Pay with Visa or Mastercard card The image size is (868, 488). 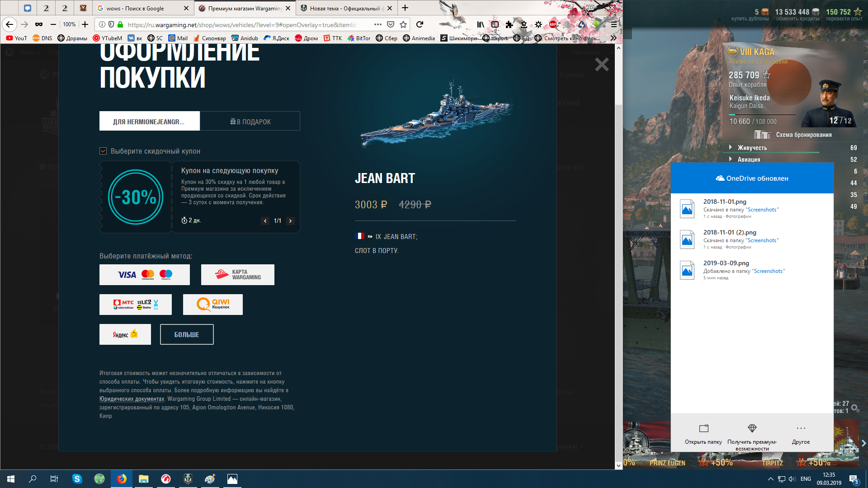tap(145, 275)
